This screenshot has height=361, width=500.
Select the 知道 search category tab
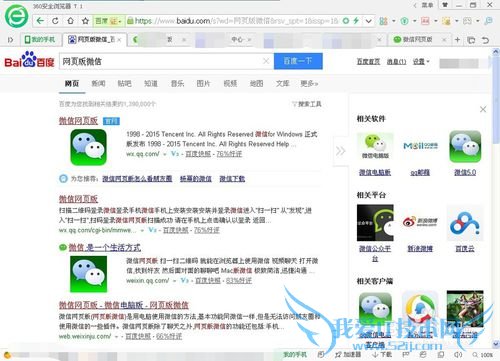click(x=151, y=83)
